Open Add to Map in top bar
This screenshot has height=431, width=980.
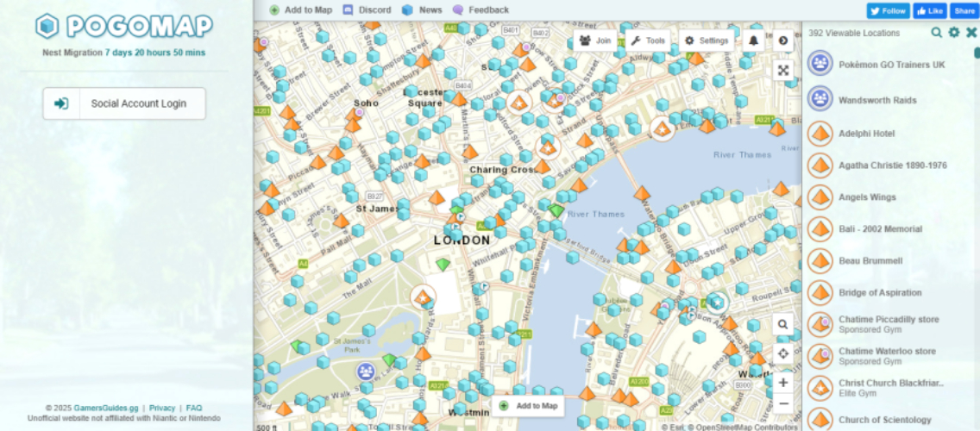pos(300,10)
